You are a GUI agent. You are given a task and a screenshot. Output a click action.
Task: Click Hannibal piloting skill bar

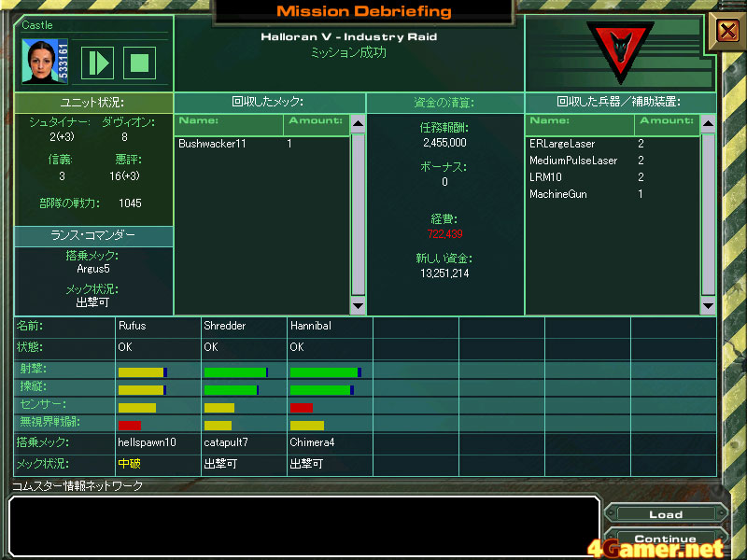click(321, 390)
